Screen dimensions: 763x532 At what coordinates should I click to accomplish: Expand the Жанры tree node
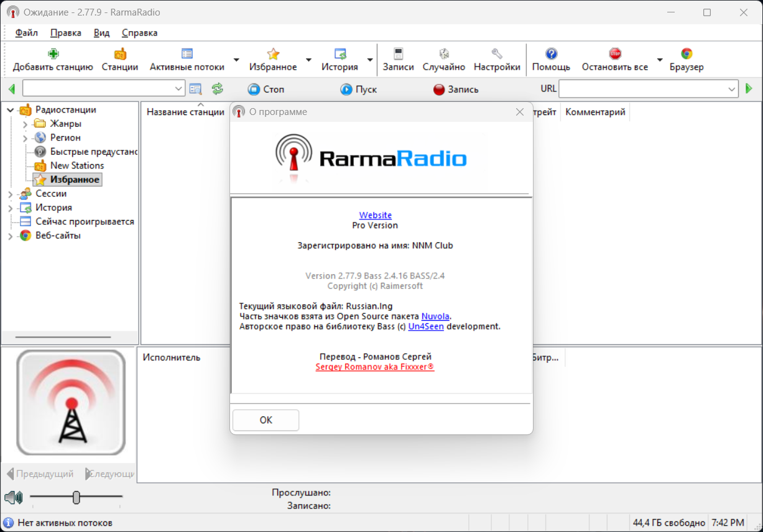[x=25, y=124]
